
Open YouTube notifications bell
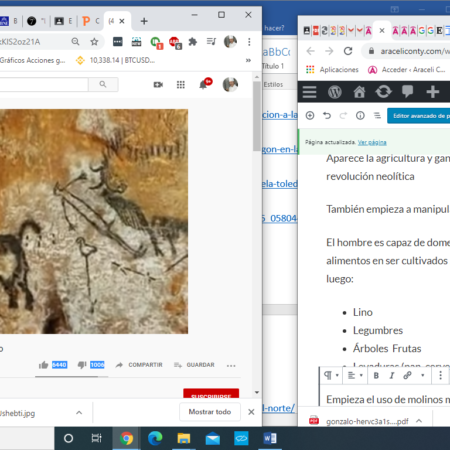[x=203, y=85]
